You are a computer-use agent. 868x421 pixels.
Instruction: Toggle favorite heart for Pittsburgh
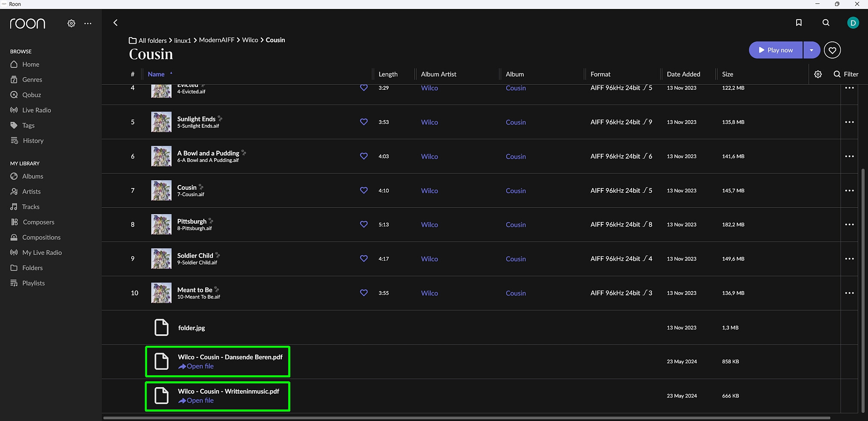[364, 224]
